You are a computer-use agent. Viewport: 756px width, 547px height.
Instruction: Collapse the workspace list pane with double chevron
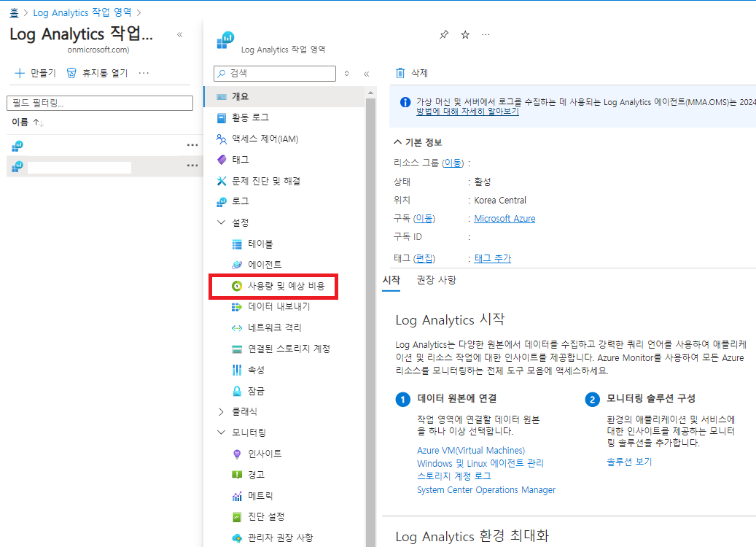[180, 35]
